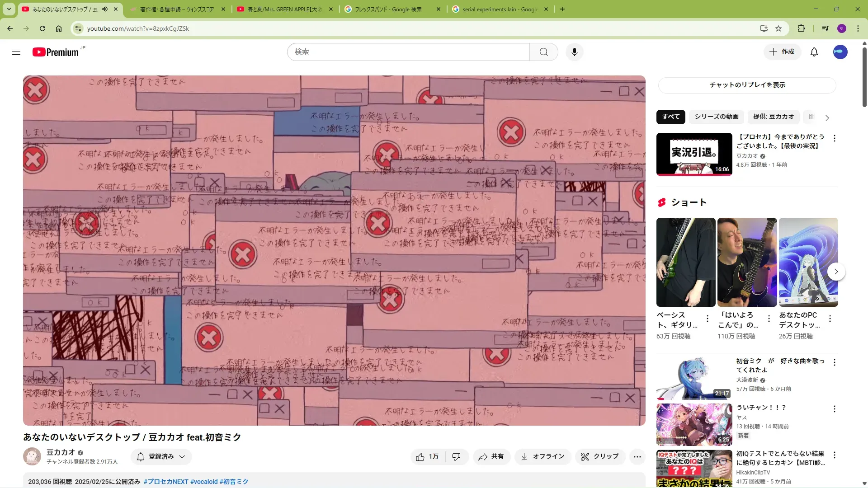Open the #初音ミク hashtag link

tap(234, 482)
